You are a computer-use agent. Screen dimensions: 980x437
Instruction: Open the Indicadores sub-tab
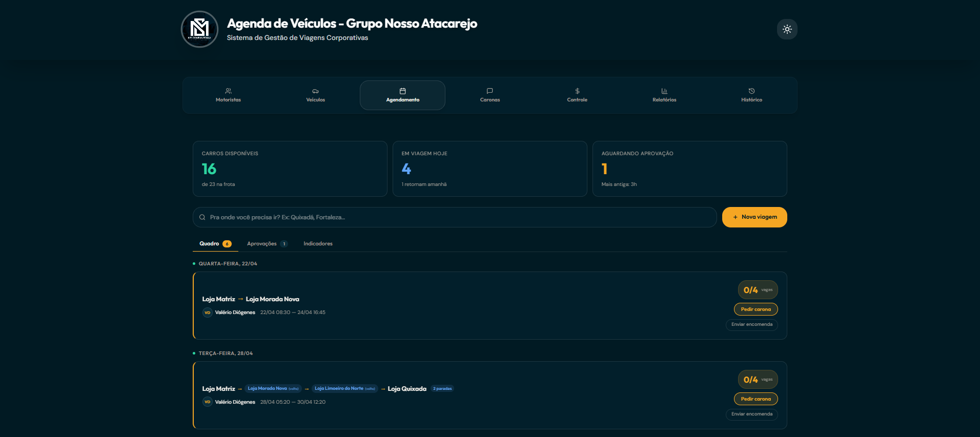(x=318, y=244)
